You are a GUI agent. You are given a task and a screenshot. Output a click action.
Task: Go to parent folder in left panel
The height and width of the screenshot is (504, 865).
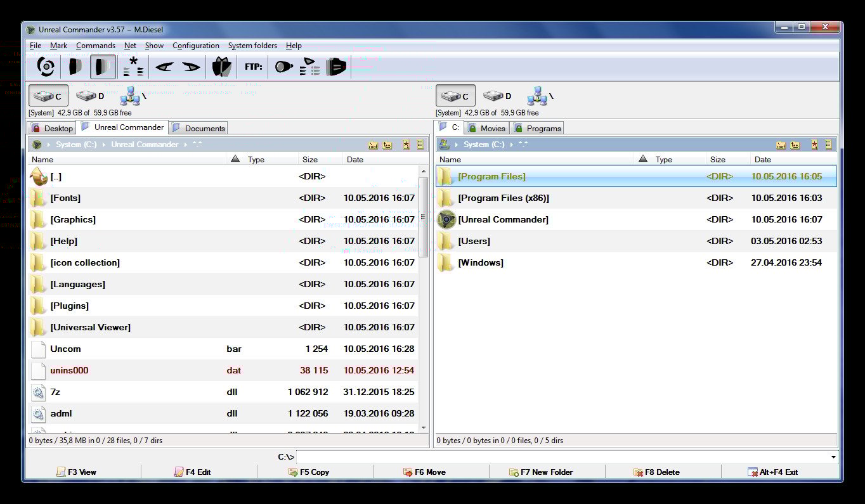pos(387,145)
